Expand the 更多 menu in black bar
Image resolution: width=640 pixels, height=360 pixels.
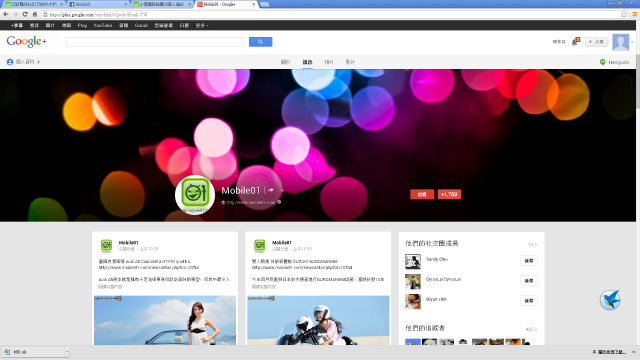pyautogui.click(x=202, y=25)
